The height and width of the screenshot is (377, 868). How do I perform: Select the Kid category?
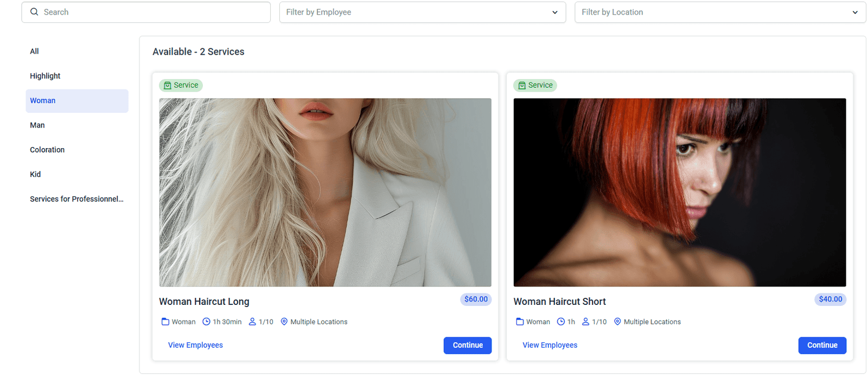click(x=77, y=174)
